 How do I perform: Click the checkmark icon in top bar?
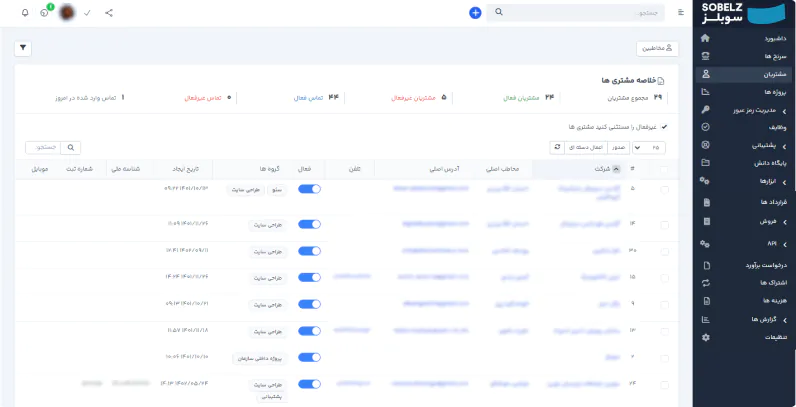pyautogui.click(x=87, y=13)
